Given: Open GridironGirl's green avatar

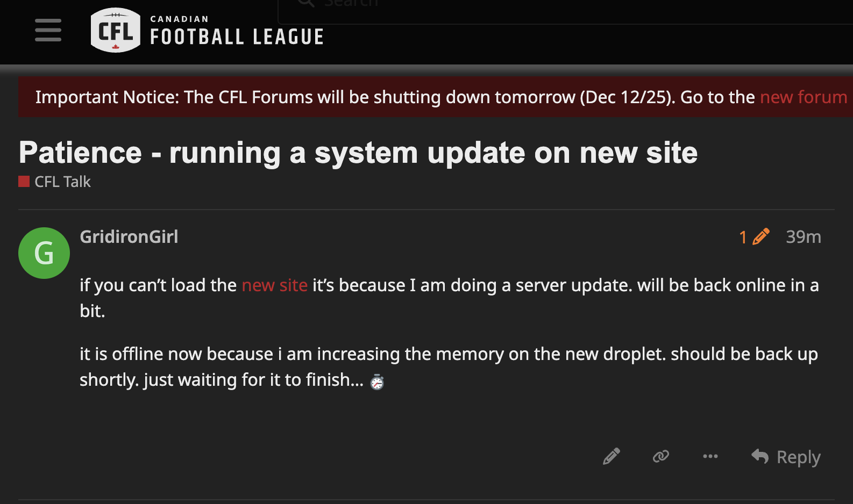Looking at the screenshot, I should (44, 253).
